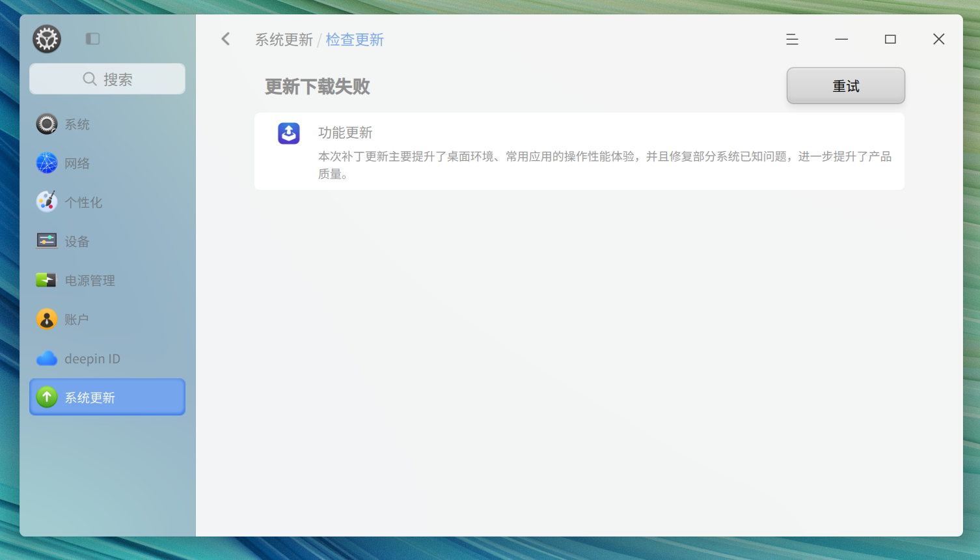Open the deepin ID cloud icon
Viewport: 980px width, 560px height.
click(47, 358)
